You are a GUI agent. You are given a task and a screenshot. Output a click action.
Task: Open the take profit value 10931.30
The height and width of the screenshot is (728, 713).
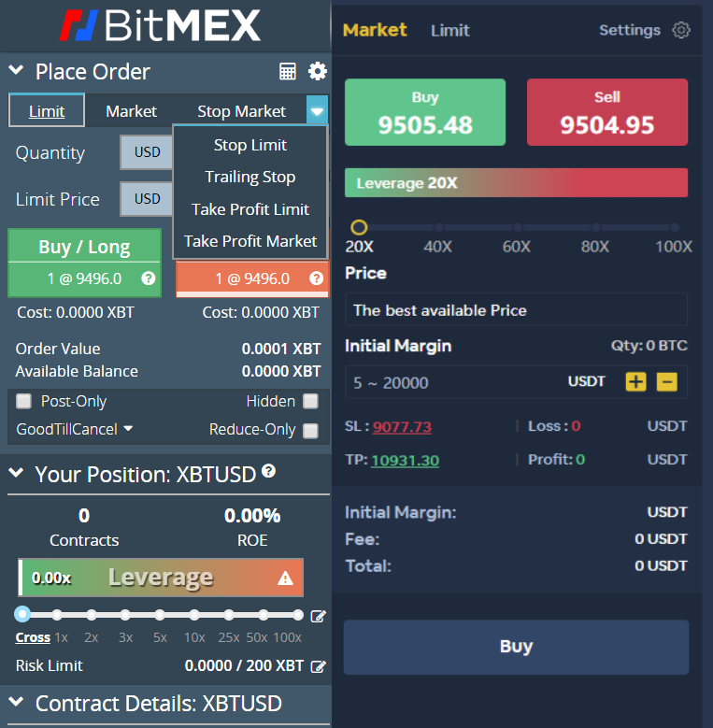pos(406,461)
